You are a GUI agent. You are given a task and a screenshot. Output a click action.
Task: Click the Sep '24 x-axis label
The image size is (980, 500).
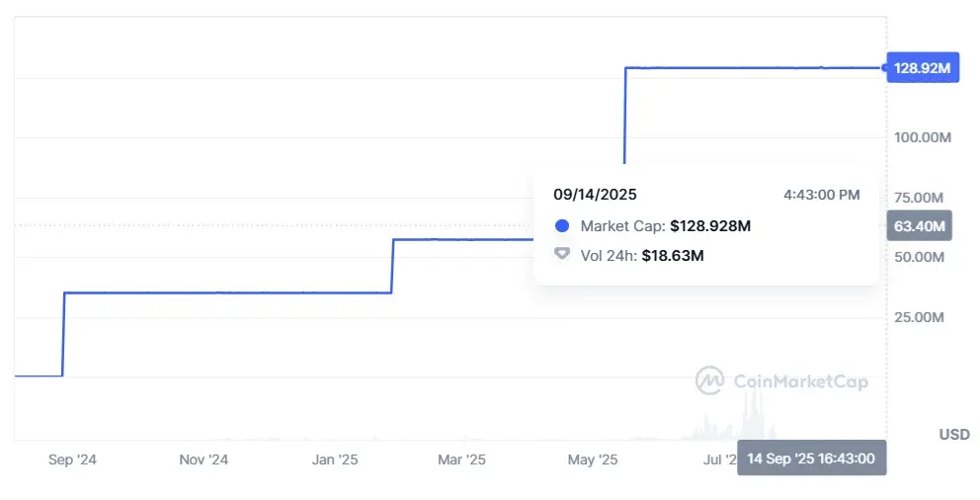tap(72, 459)
